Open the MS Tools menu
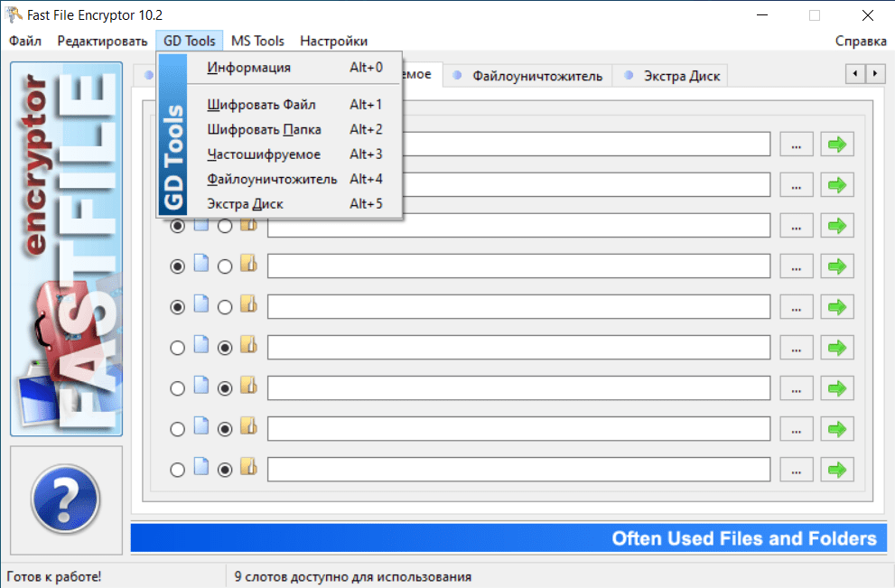 pos(257,42)
